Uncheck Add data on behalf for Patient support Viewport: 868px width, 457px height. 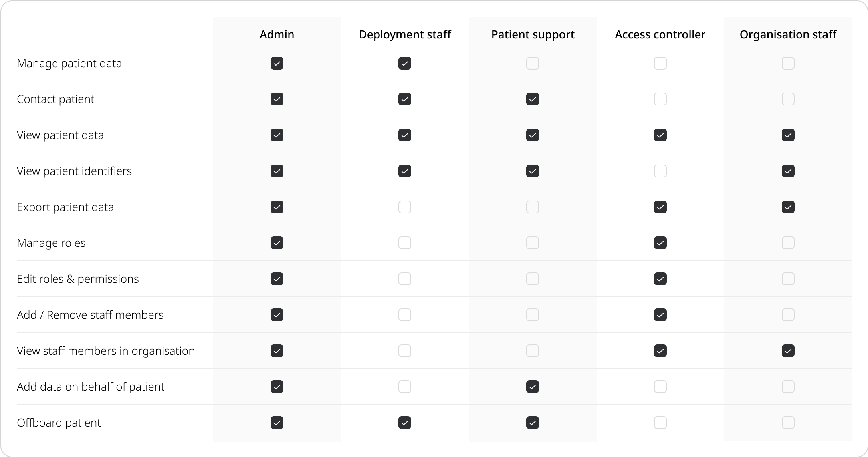tap(533, 387)
